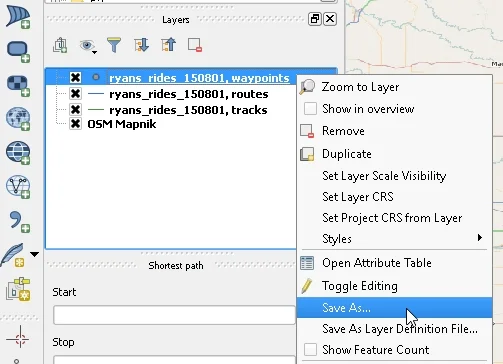The width and height of the screenshot is (503, 364).
Task: Click the Add WMS/WMTS Layer globe icon
Action: [18, 119]
